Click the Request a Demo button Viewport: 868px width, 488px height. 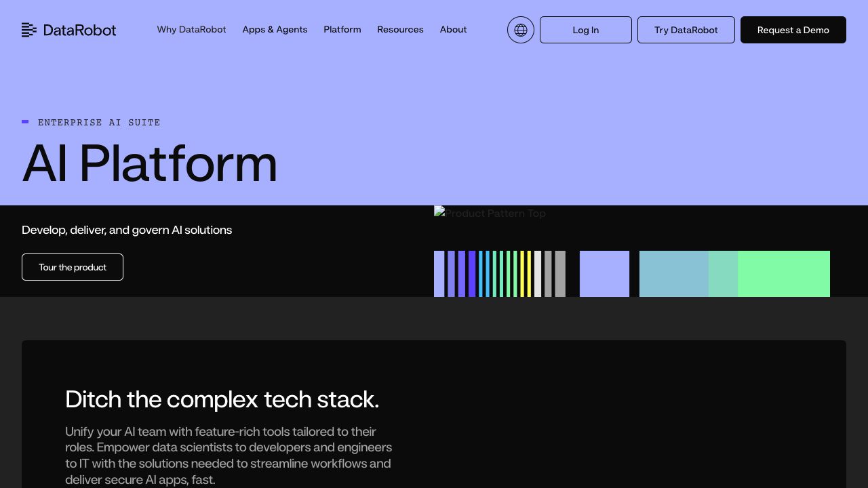tap(793, 30)
